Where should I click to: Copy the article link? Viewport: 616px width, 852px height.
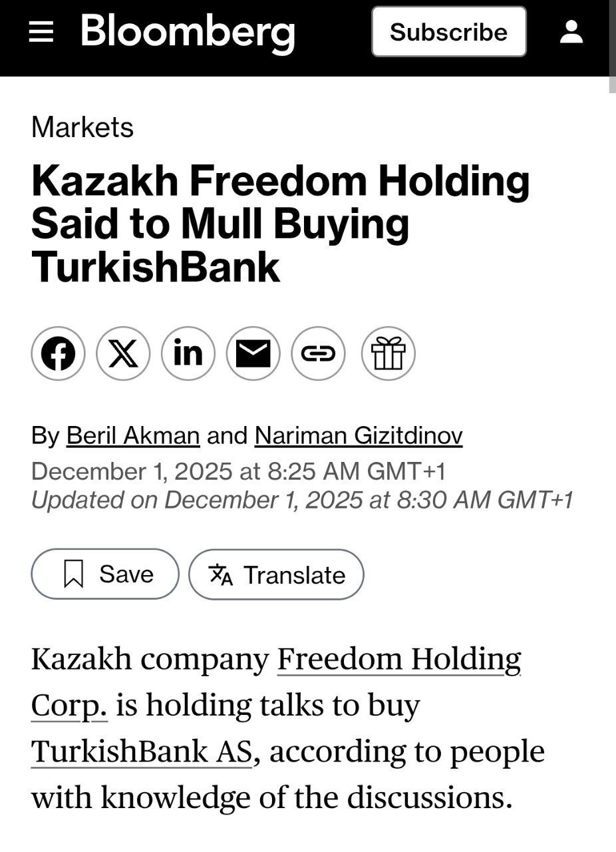319,354
